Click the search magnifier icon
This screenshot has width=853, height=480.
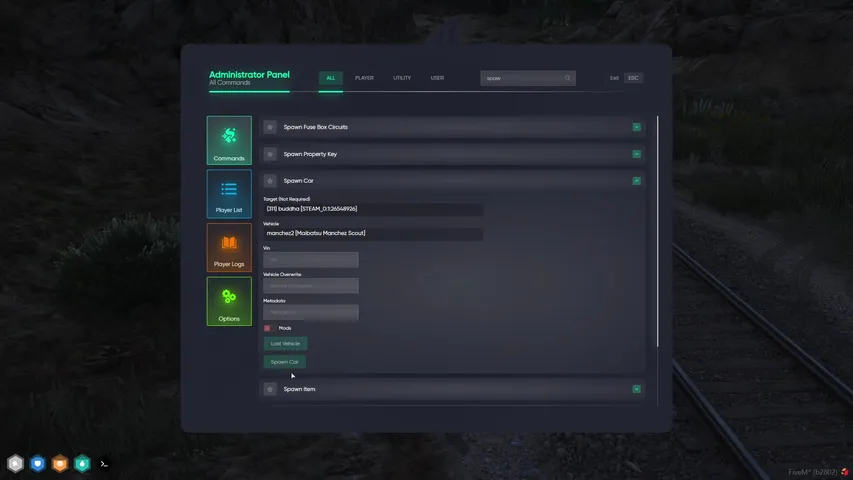(x=567, y=78)
